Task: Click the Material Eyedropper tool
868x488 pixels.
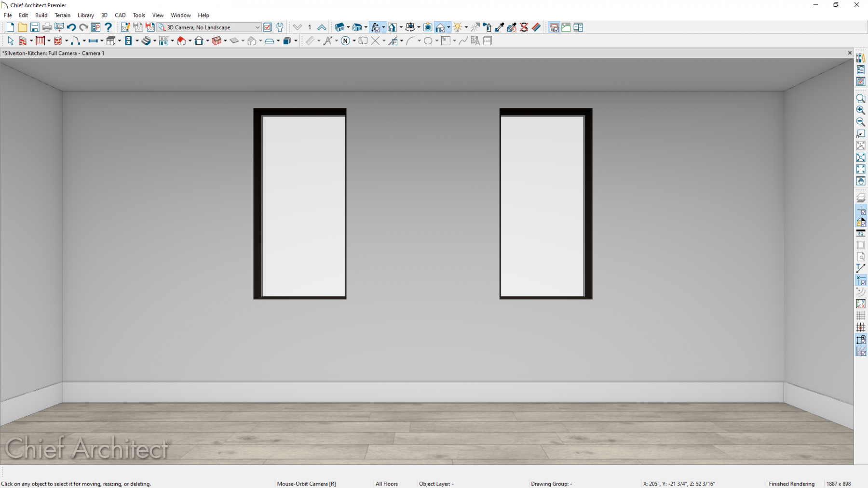Action: point(500,27)
